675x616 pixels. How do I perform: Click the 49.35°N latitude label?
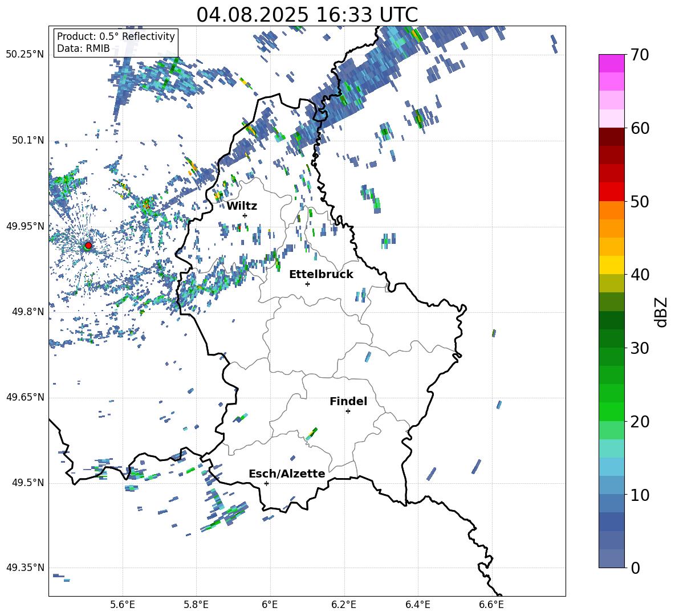pyautogui.click(x=25, y=568)
